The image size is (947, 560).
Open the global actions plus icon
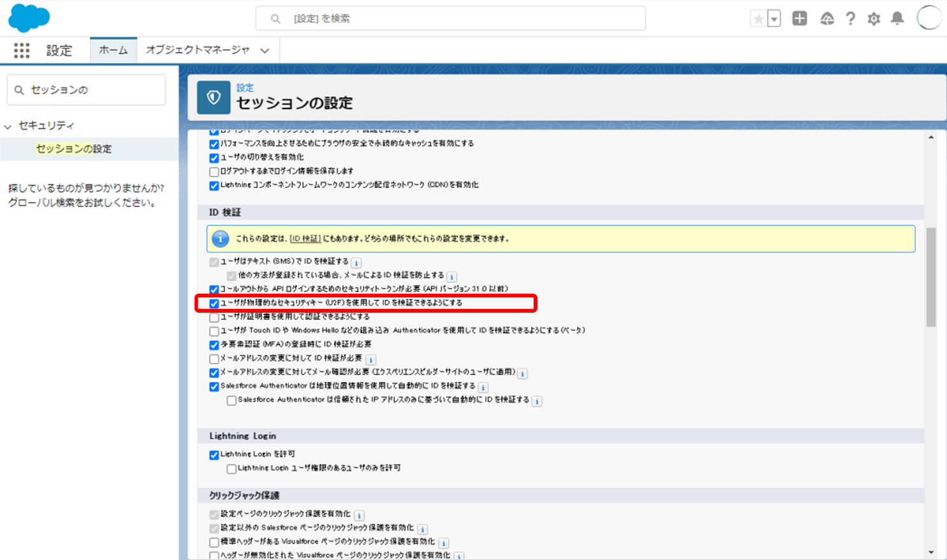pos(799,18)
